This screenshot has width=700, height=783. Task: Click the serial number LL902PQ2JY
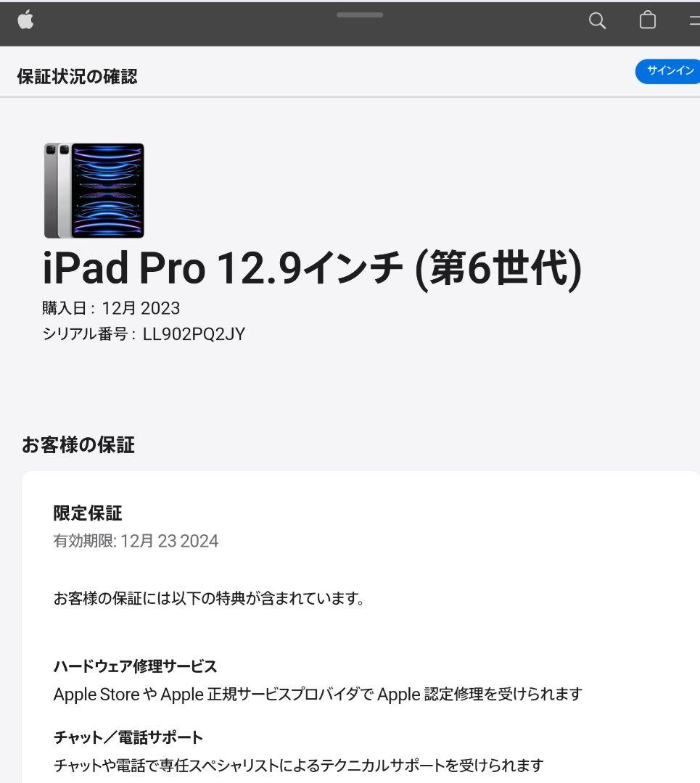click(194, 333)
